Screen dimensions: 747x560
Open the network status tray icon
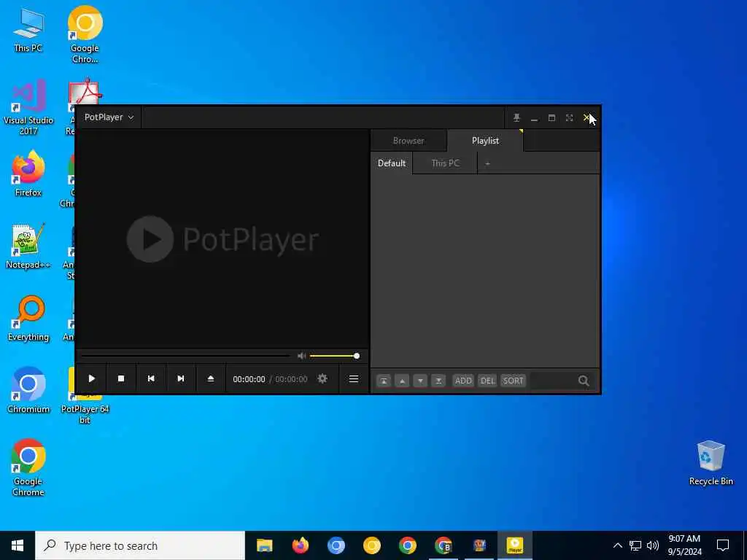(x=635, y=545)
